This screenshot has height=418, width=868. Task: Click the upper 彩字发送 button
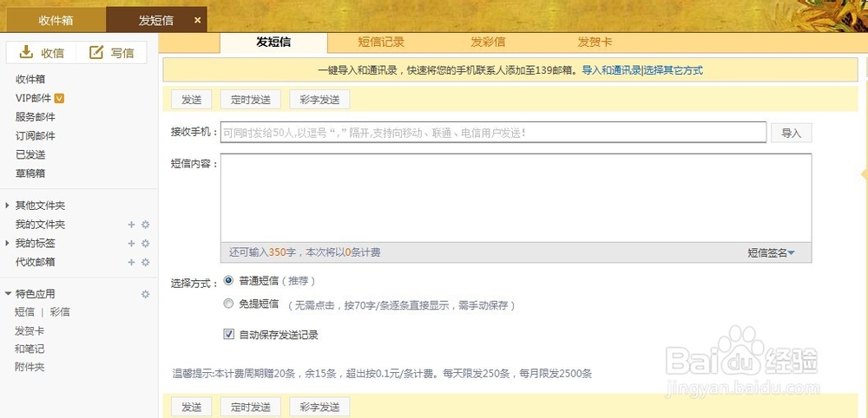(x=319, y=100)
